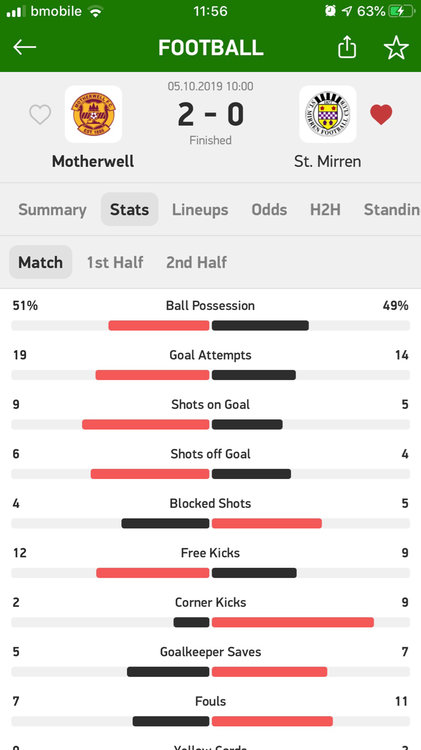This screenshot has height=750, width=421.
Task: Toggle the red St. Mirren heart
Action: [381, 115]
